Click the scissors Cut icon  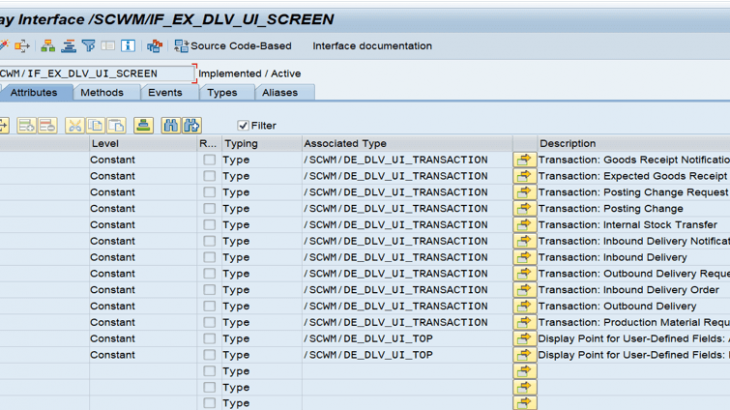pyautogui.click(x=74, y=126)
